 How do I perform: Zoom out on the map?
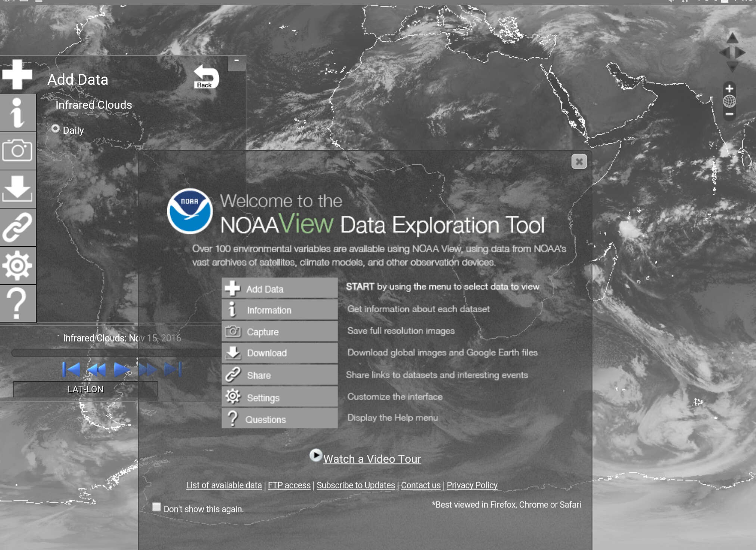pyautogui.click(x=729, y=114)
